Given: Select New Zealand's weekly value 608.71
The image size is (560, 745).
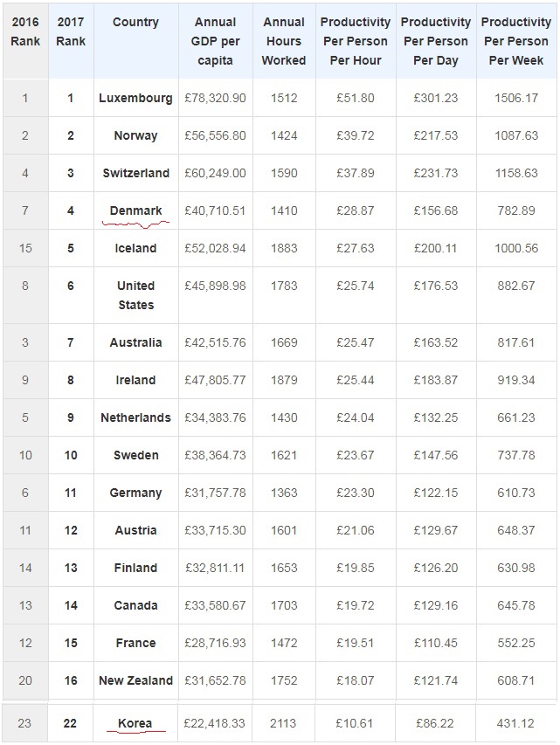Looking at the screenshot, I should (516, 681).
